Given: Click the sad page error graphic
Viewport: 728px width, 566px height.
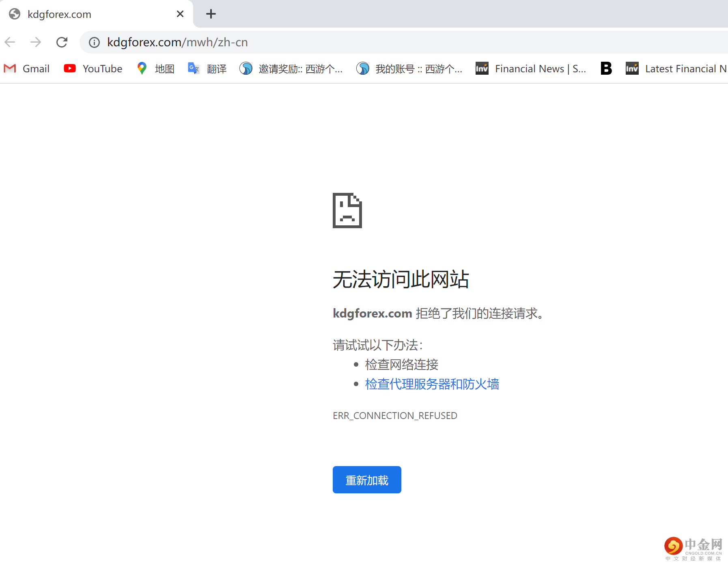Looking at the screenshot, I should (347, 211).
